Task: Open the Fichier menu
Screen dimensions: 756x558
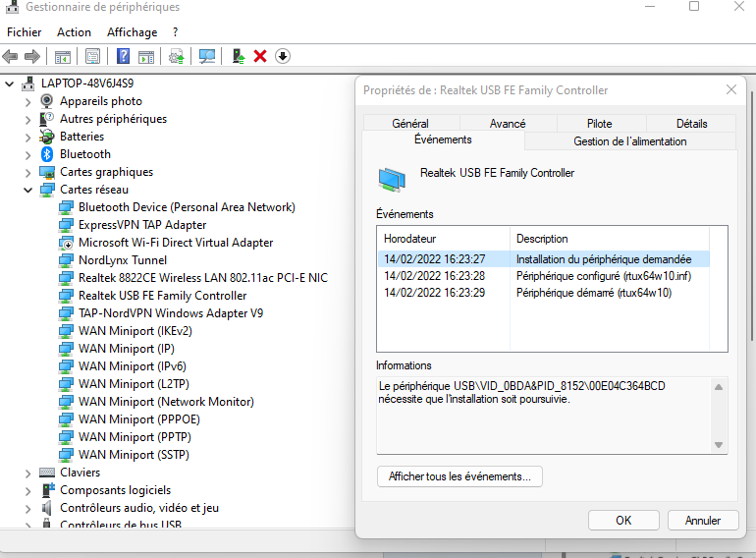Action: pyautogui.click(x=25, y=32)
